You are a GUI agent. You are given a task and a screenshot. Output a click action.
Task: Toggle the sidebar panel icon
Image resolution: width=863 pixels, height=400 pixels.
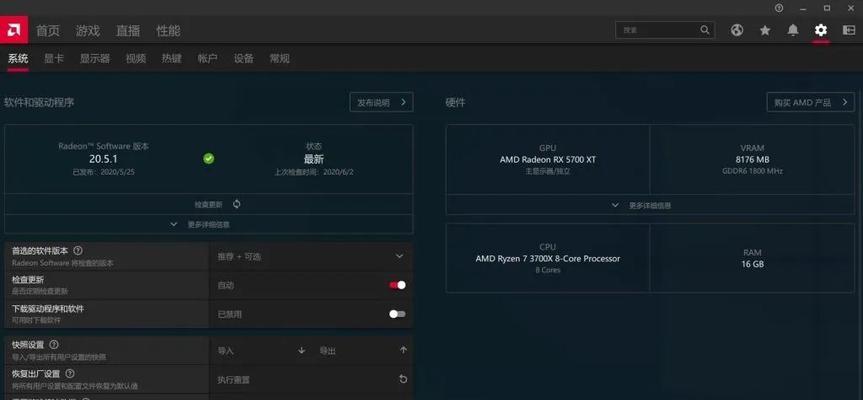click(849, 30)
